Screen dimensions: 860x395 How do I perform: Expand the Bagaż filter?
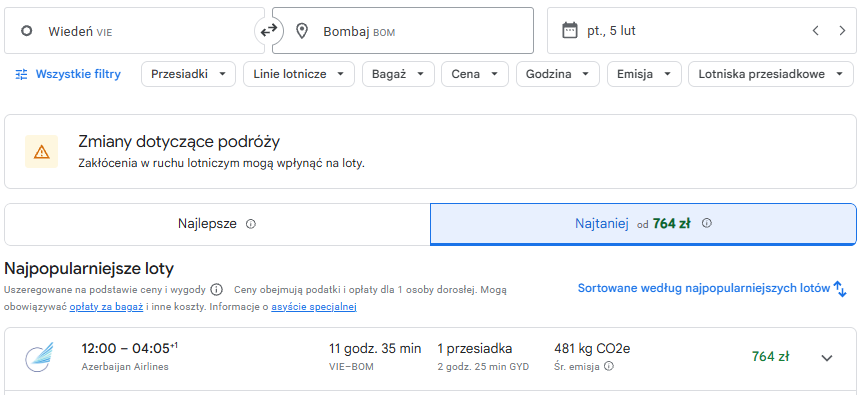[398, 74]
